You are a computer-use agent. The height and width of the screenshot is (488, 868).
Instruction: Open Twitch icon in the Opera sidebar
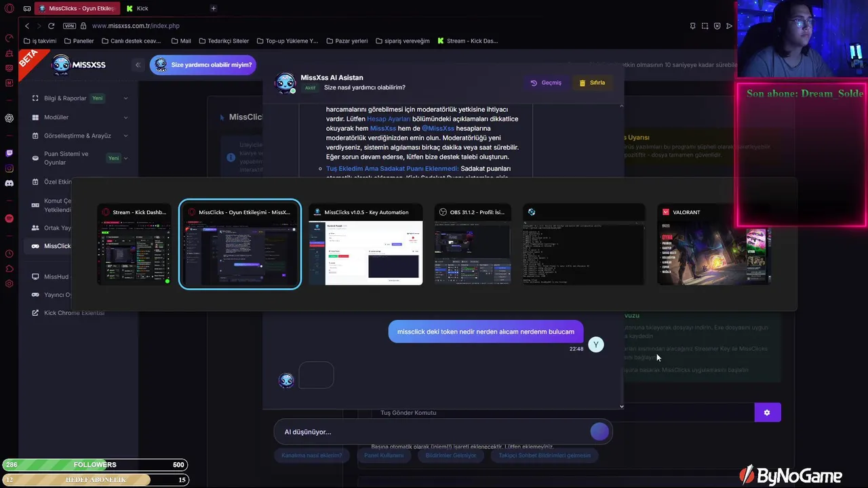(9, 153)
